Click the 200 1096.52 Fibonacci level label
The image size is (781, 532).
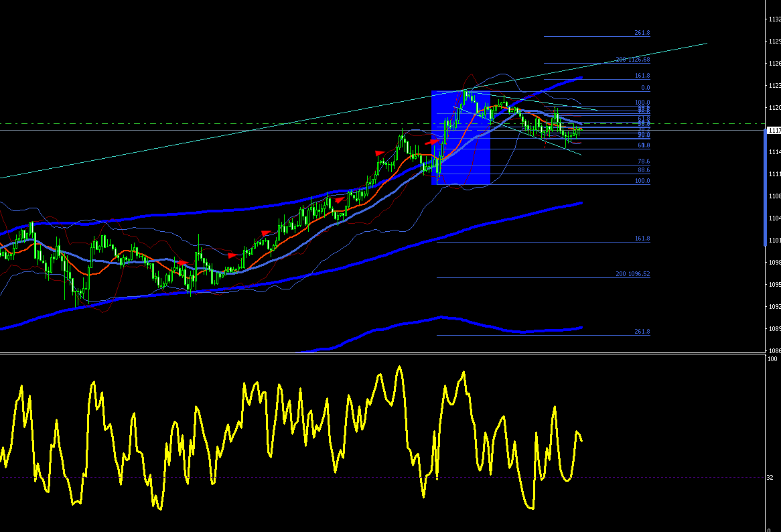pyautogui.click(x=632, y=274)
